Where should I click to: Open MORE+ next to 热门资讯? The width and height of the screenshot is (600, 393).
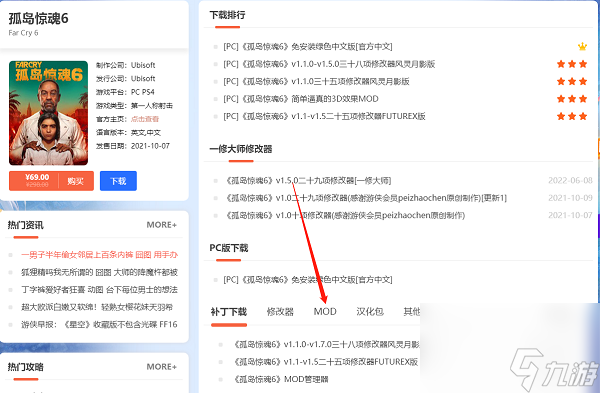coord(161,225)
